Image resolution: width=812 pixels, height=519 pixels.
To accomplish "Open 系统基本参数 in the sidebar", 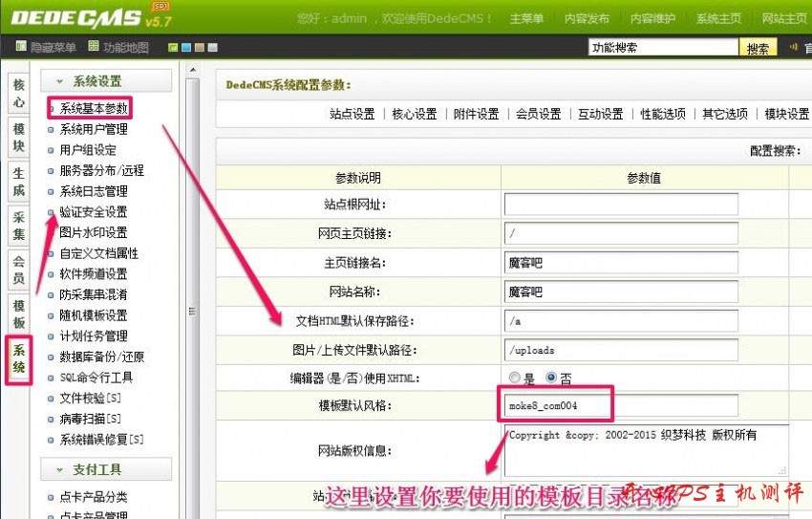I will (94, 108).
